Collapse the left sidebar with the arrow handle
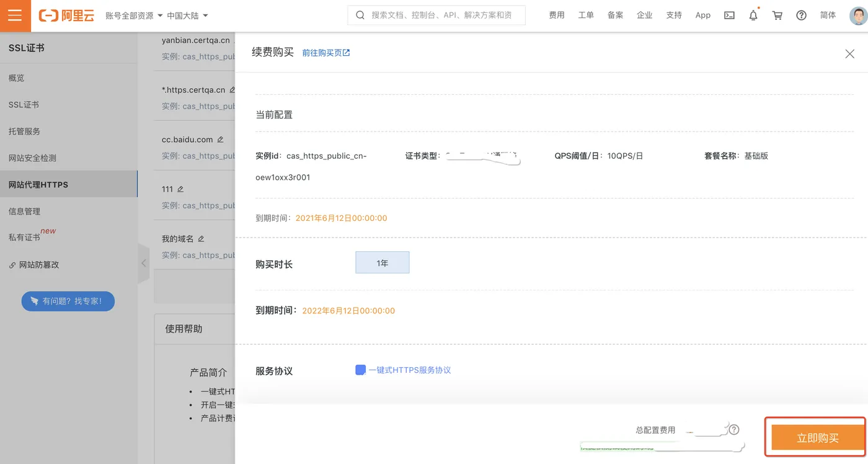 pyautogui.click(x=144, y=263)
